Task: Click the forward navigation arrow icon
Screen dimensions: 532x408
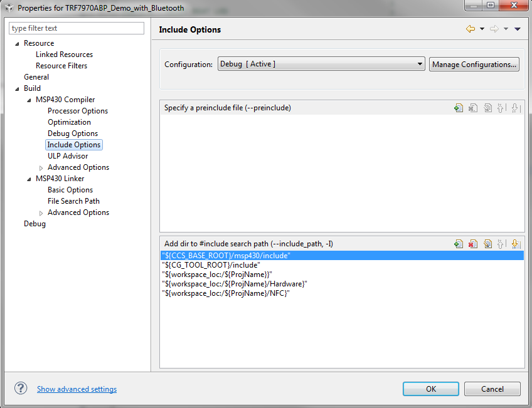Action: [494, 29]
